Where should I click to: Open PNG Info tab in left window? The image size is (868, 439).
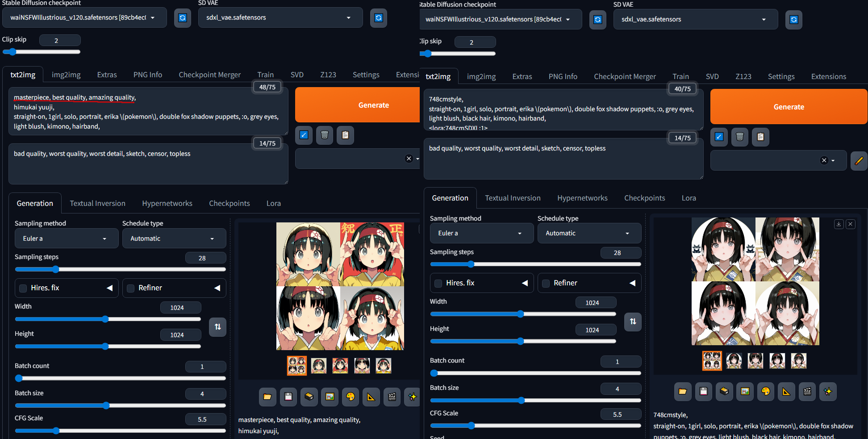click(x=148, y=75)
